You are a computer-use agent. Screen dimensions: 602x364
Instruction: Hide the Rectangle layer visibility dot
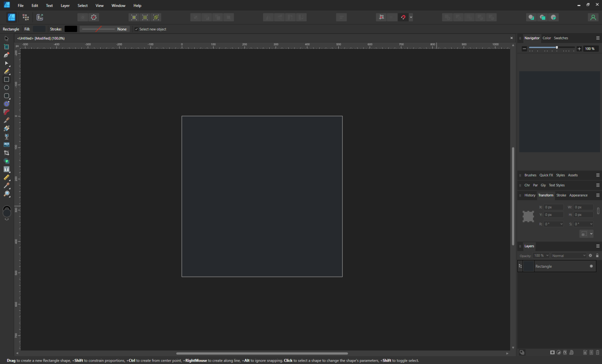[x=591, y=266]
